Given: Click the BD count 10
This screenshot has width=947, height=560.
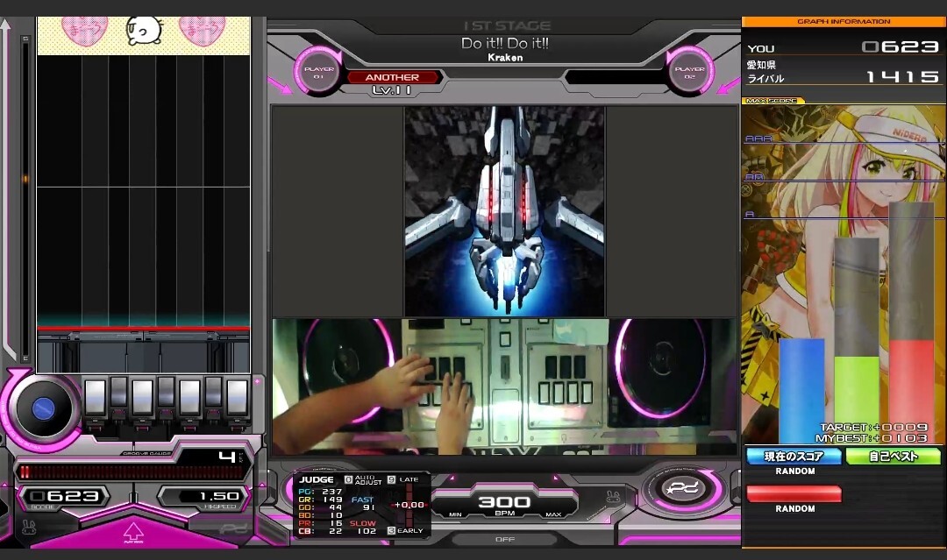Looking at the screenshot, I should (337, 515).
